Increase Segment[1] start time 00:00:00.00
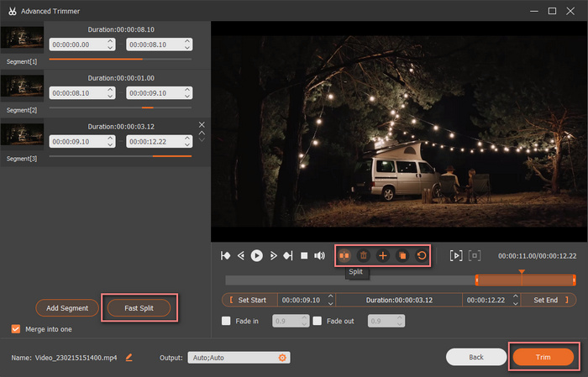The height and width of the screenshot is (377, 588). pyautogui.click(x=110, y=41)
